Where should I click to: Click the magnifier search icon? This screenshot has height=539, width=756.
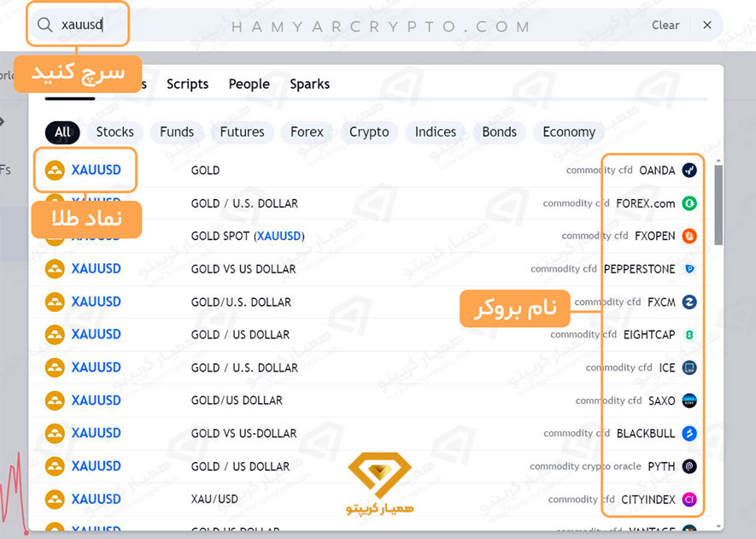[x=44, y=25]
